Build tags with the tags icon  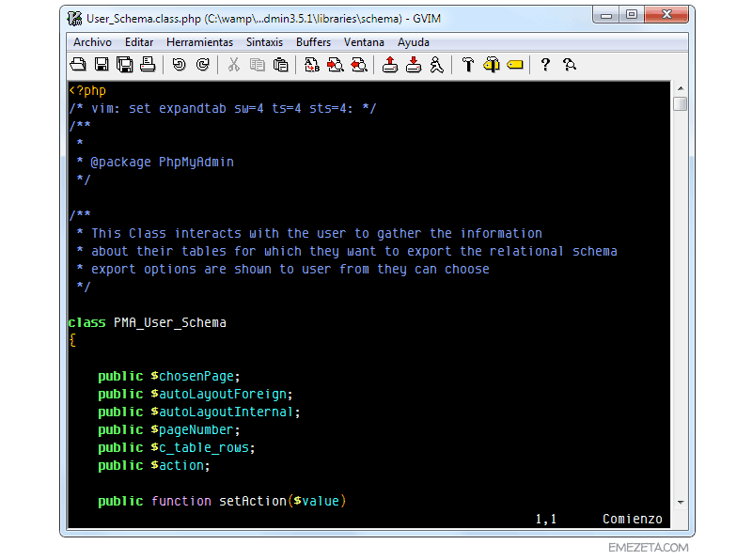(492, 64)
